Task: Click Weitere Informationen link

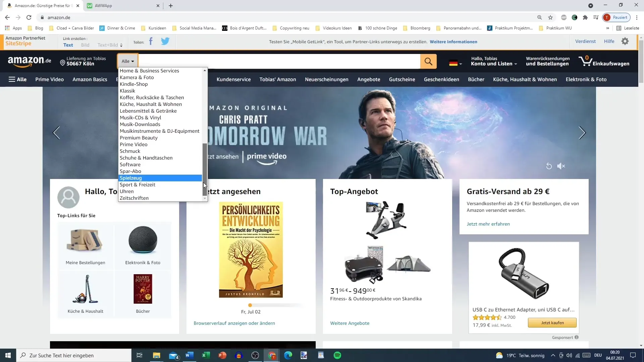Action: tap(453, 42)
